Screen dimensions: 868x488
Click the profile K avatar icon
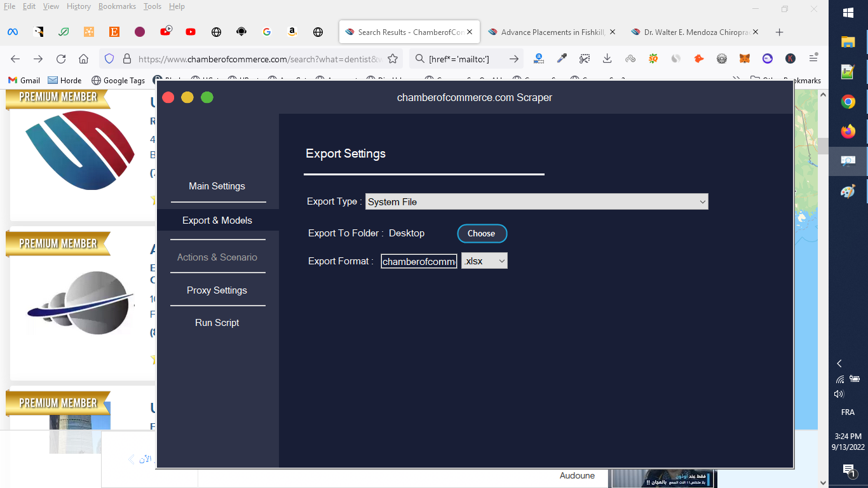point(790,58)
